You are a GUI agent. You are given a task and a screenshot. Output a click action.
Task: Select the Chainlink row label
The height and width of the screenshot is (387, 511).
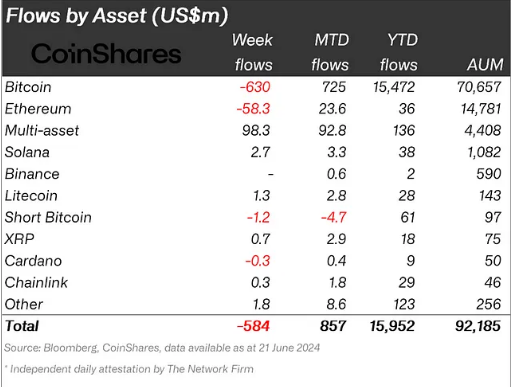(x=36, y=282)
